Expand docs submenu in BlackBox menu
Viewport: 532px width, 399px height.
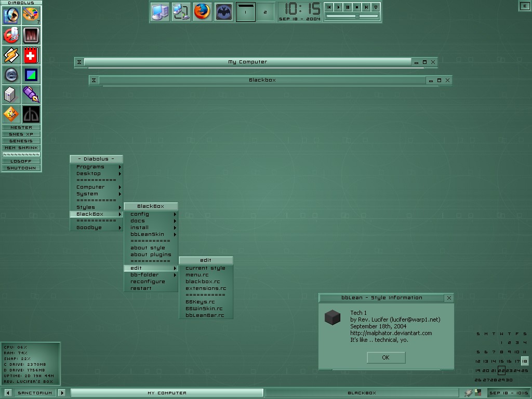pyautogui.click(x=151, y=221)
